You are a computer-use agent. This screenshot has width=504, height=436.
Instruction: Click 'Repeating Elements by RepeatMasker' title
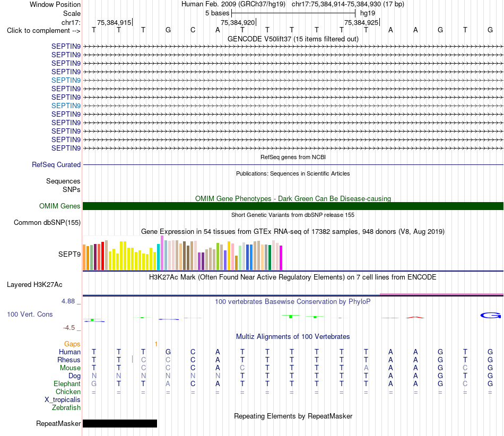[x=293, y=416]
